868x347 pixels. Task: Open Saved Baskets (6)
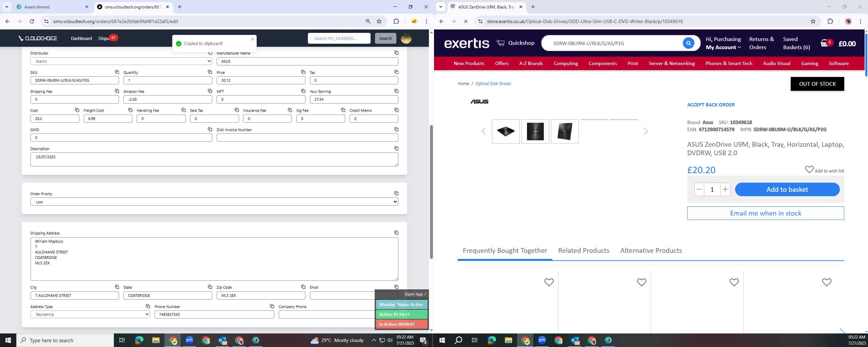[796, 43]
